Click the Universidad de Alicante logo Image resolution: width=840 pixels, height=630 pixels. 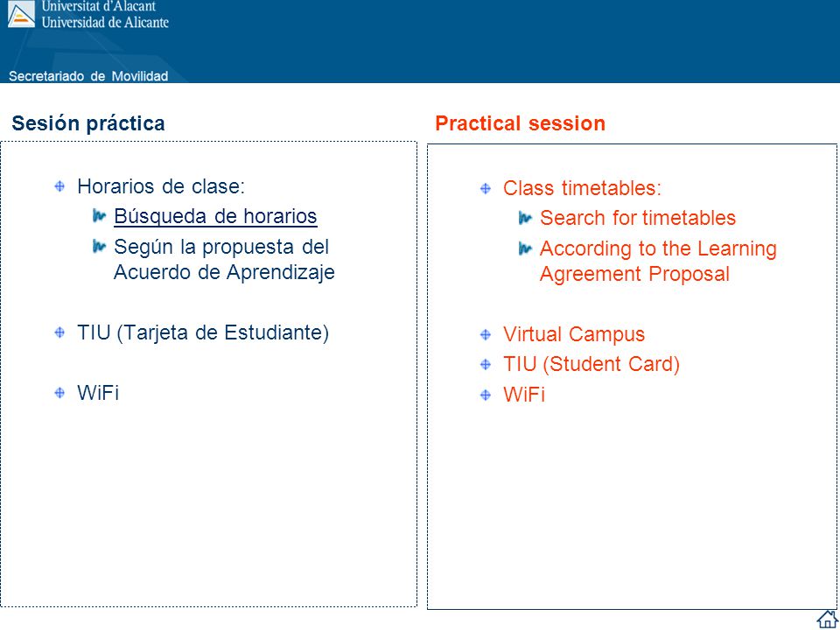(21, 14)
